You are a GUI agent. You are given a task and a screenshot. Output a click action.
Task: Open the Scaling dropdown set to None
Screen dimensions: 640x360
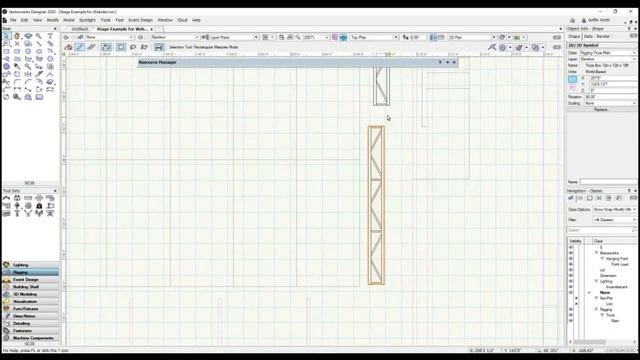(x=610, y=103)
